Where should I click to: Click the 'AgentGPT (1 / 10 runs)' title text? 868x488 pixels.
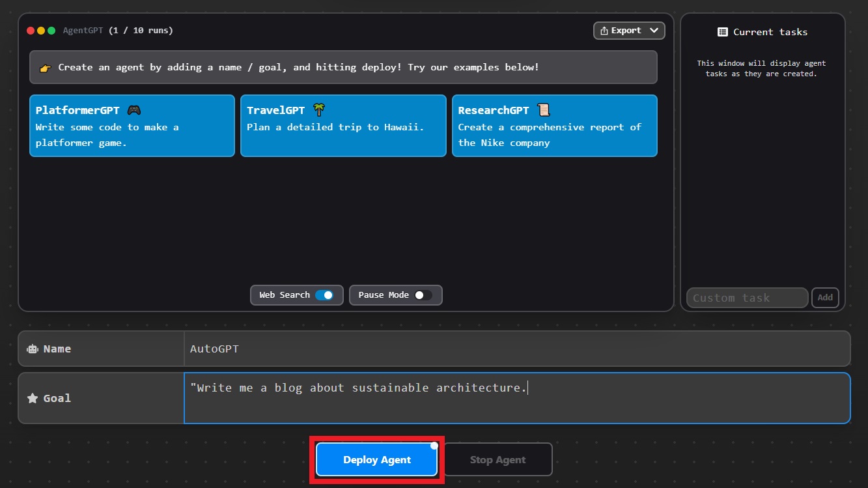118,31
